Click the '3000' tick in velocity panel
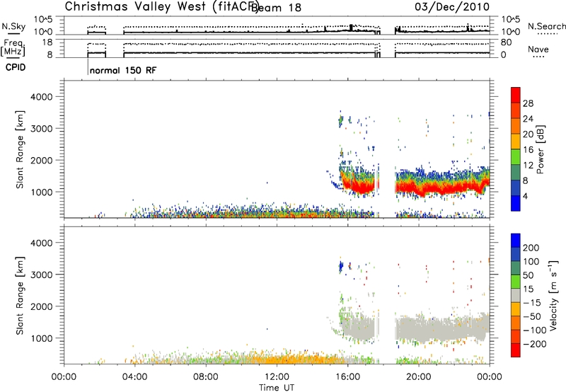 coord(41,275)
